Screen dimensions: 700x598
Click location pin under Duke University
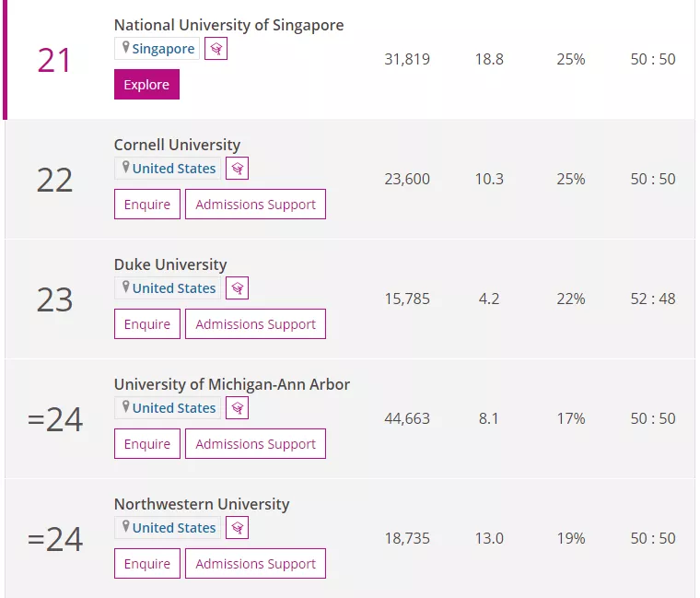[x=125, y=287]
